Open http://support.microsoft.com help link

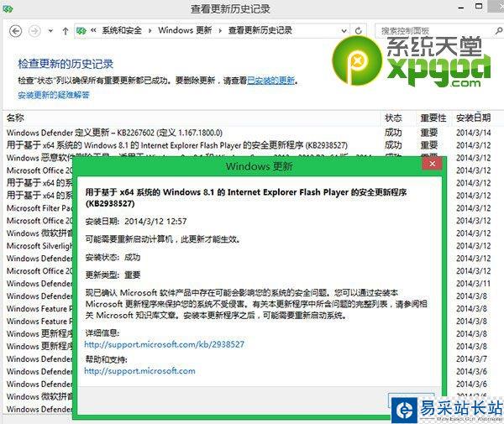click(x=139, y=371)
